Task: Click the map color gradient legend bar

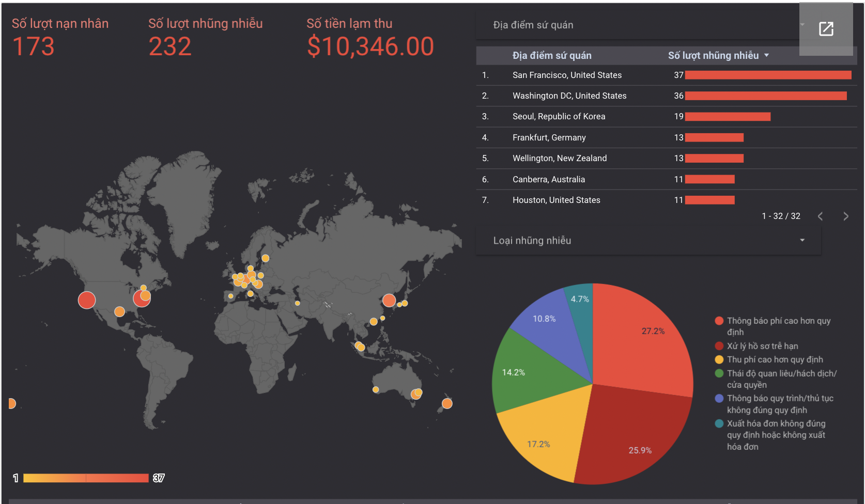Action: 86,478
